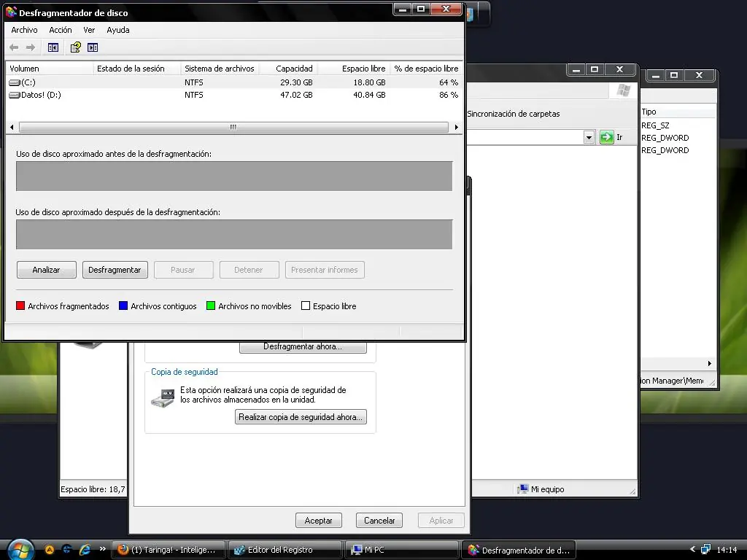Click the Detener button
Screen dimensions: 747x560
click(249, 270)
